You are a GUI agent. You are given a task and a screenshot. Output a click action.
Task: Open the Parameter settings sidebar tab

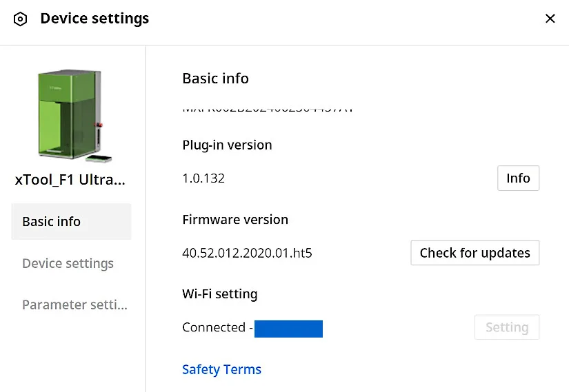coord(74,305)
